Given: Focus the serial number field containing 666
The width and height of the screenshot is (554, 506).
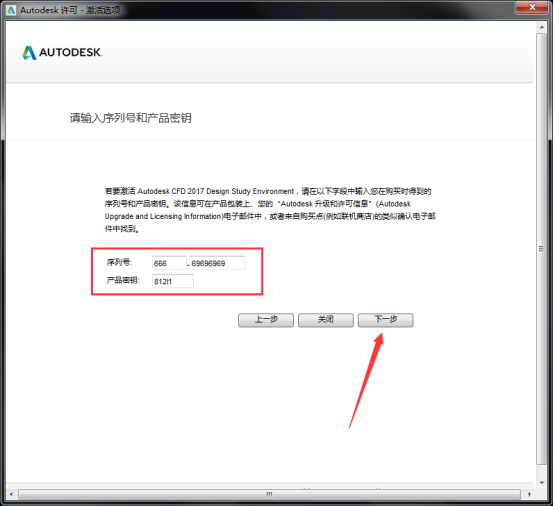Looking at the screenshot, I should point(169,263).
